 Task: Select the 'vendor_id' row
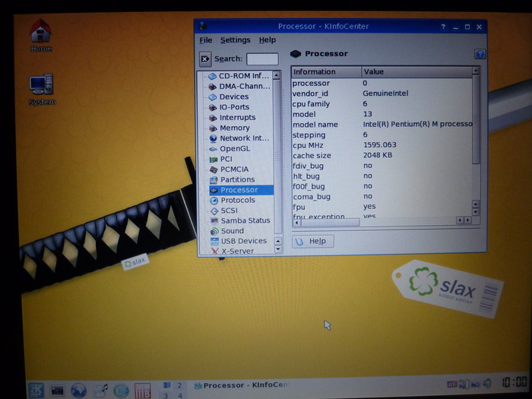click(382, 93)
